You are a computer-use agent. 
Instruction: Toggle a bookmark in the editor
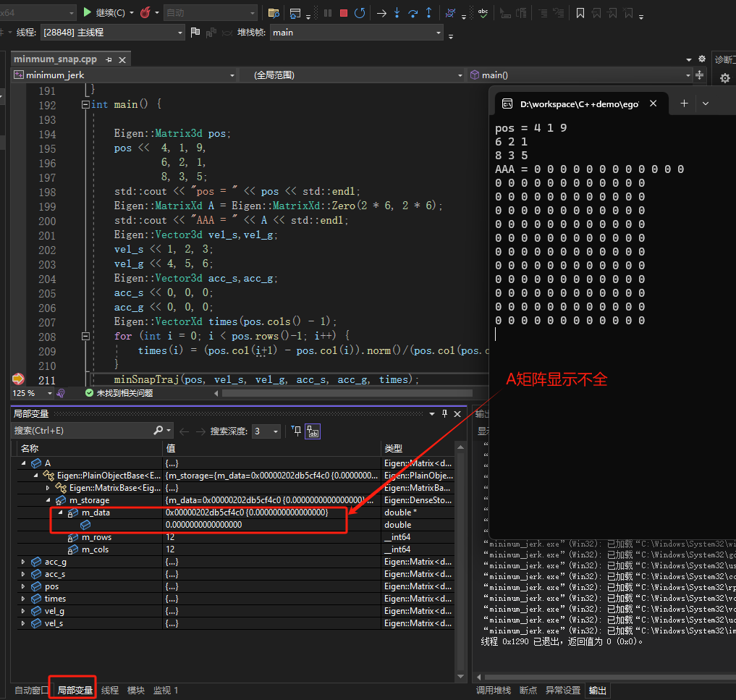[580, 12]
